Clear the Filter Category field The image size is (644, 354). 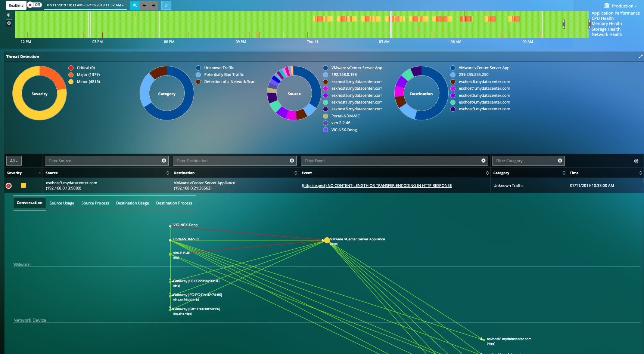560,161
